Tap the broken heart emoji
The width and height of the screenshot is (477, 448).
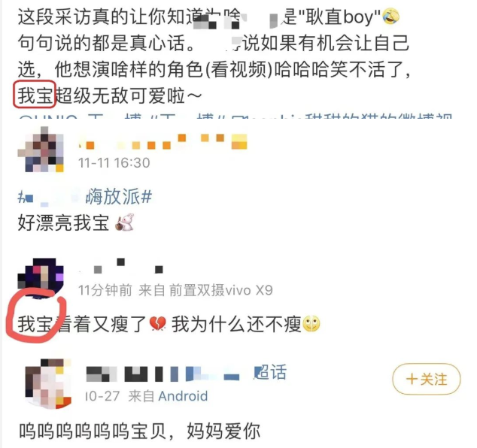pyautogui.click(x=158, y=324)
